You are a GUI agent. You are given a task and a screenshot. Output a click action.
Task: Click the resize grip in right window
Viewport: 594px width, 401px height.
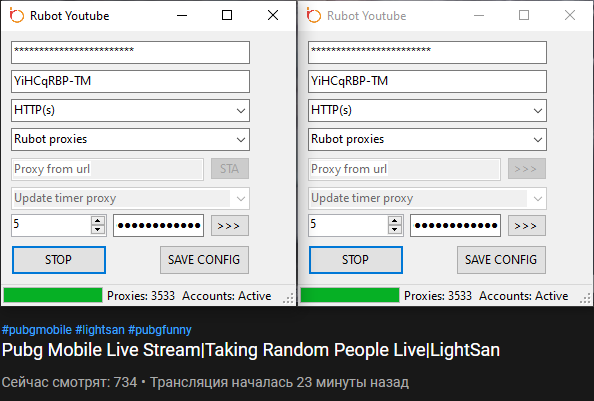[x=586, y=299]
